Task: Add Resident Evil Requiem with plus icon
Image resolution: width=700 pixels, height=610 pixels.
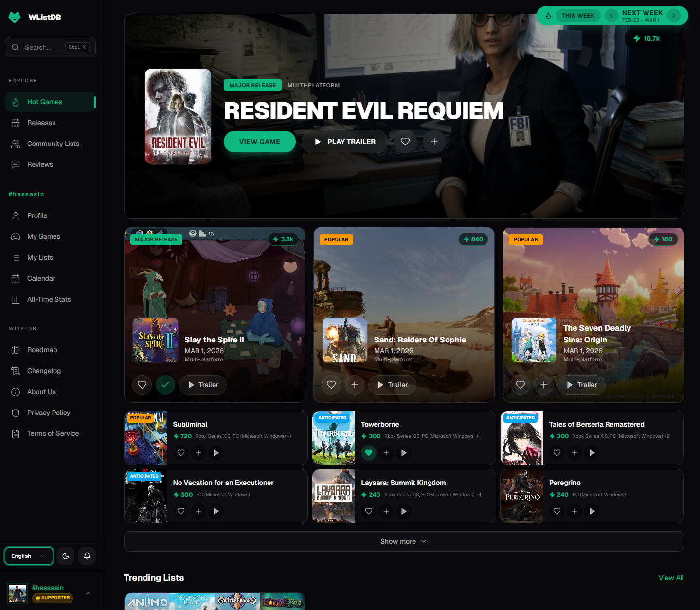Action: click(x=434, y=142)
